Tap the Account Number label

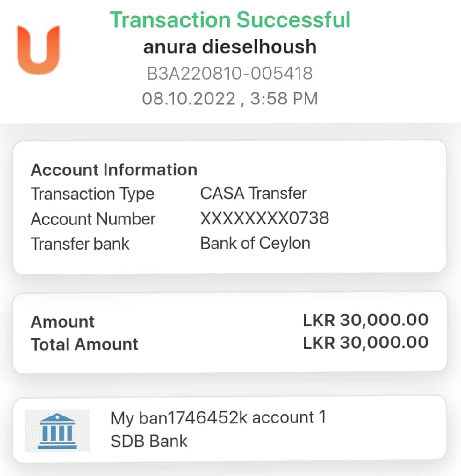point(93,219)
